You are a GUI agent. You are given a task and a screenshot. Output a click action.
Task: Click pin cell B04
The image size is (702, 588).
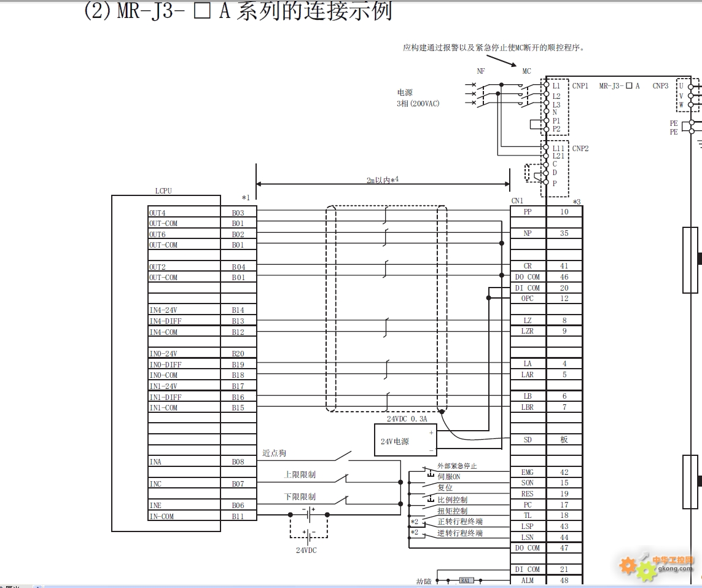pos(238,267)
